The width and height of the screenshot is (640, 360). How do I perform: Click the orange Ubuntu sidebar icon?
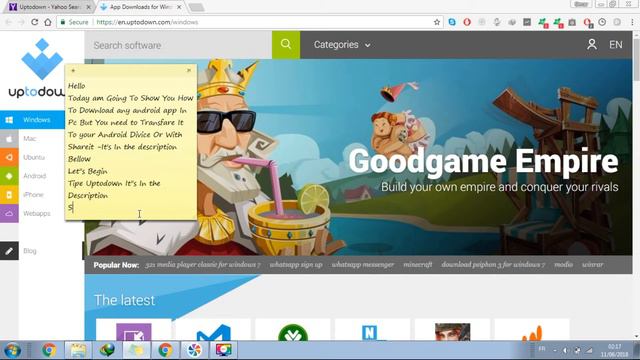[x=9, y=157]
